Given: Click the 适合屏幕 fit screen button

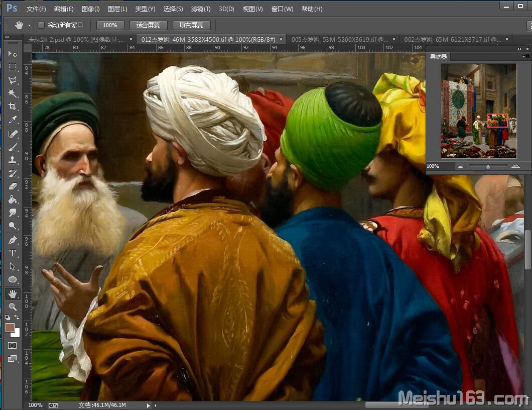Looking at the screenshot, I should (148, 25).
